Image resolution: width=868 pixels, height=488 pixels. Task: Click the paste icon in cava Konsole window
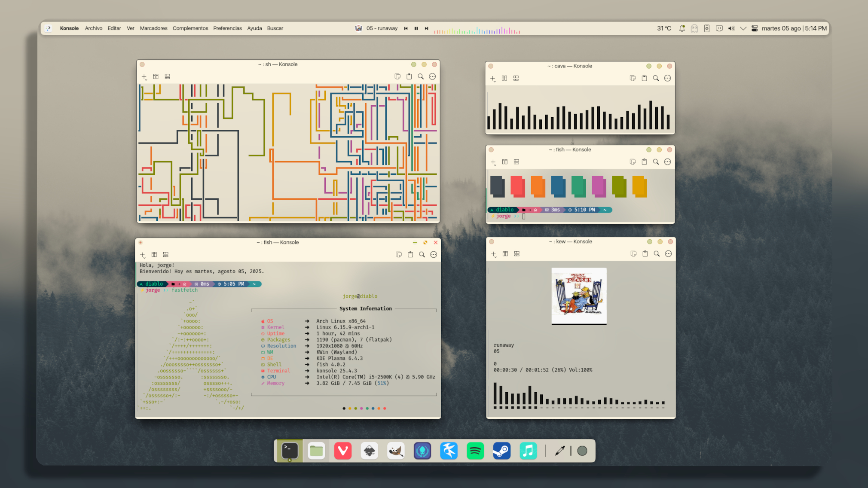[644, 78]
